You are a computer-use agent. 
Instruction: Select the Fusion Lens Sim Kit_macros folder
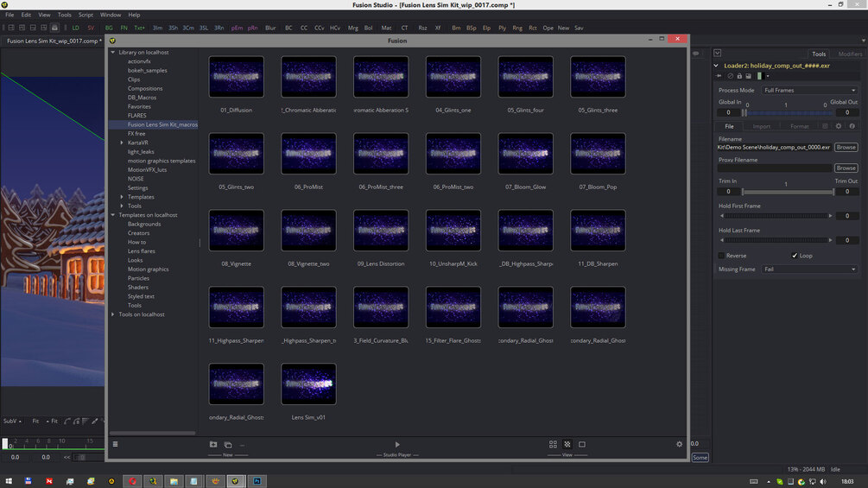pos(162,124)
